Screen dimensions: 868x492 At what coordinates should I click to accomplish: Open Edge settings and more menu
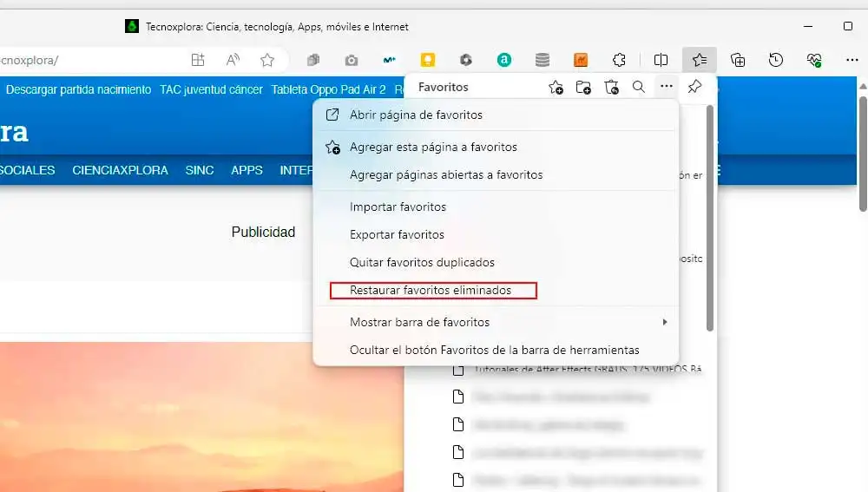(852, 60)
